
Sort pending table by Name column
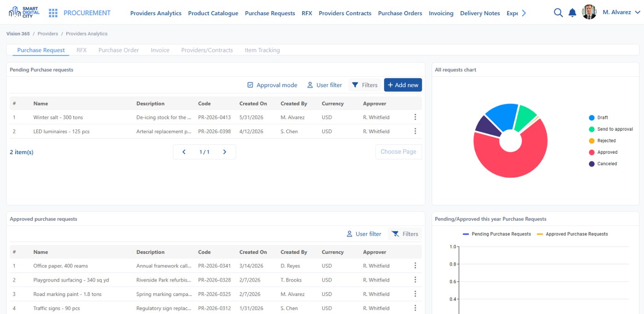40,104
